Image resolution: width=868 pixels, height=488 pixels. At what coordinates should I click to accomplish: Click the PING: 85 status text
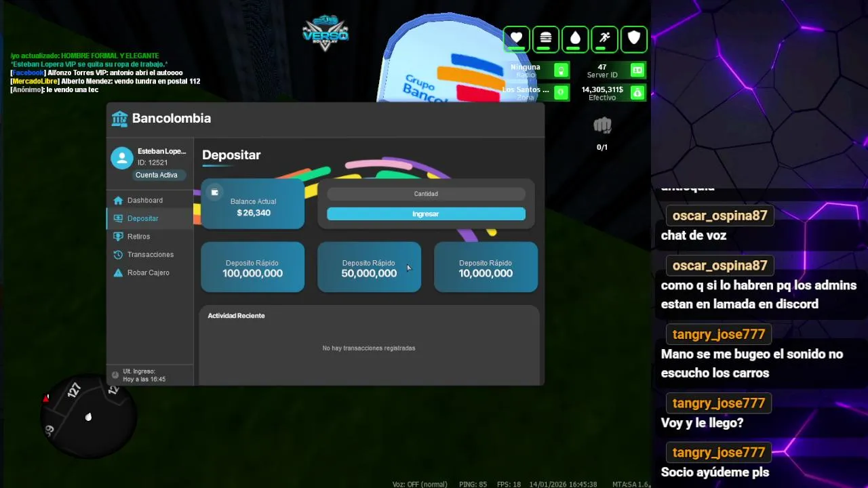tap(473, 485)
